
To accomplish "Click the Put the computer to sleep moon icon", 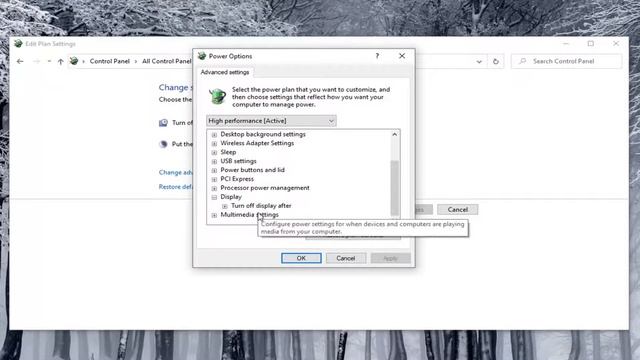I will [163, 144].
